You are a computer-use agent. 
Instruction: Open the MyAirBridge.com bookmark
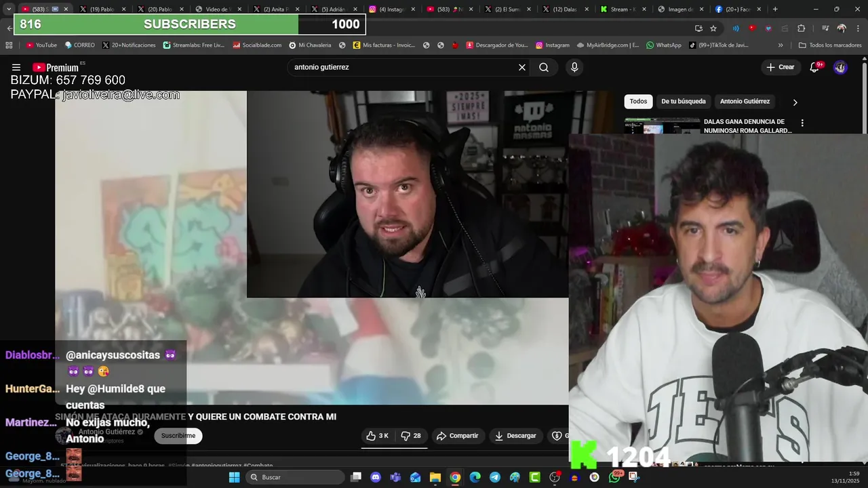tap(608, 45)
